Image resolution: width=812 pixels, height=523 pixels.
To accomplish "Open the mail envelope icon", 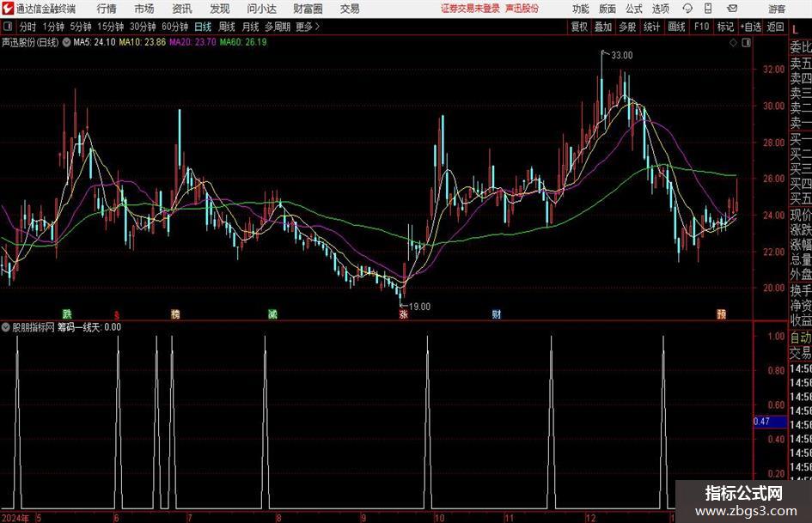I will point(732,9).
